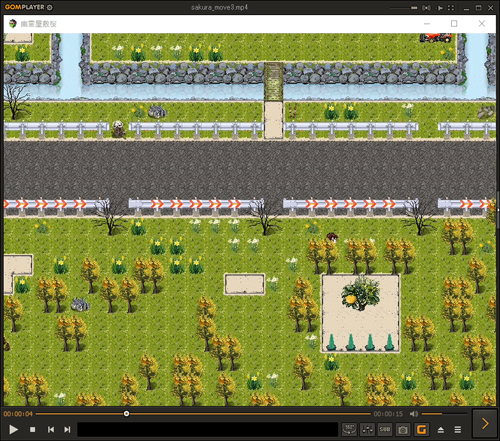Seek using the playback progress bar
This screenshot has height=441, width=500.
coord(203,414)
